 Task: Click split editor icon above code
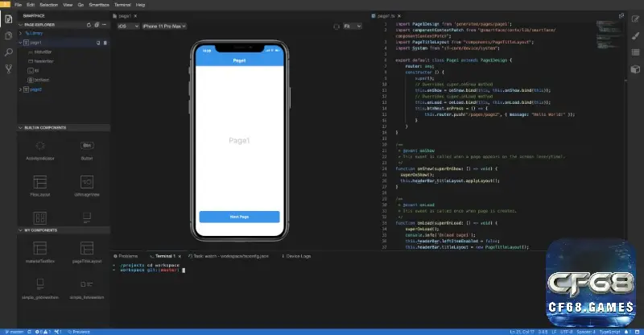[621, 15]
